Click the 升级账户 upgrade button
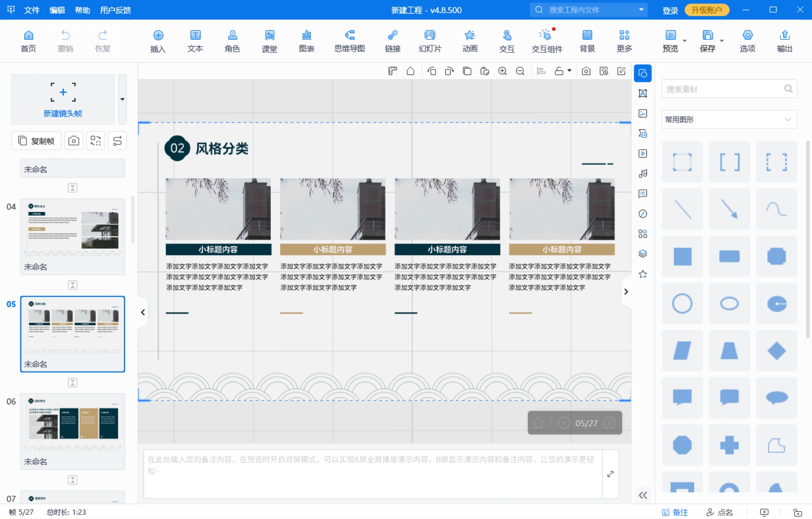The image size is (812, 519). (706, 10)
